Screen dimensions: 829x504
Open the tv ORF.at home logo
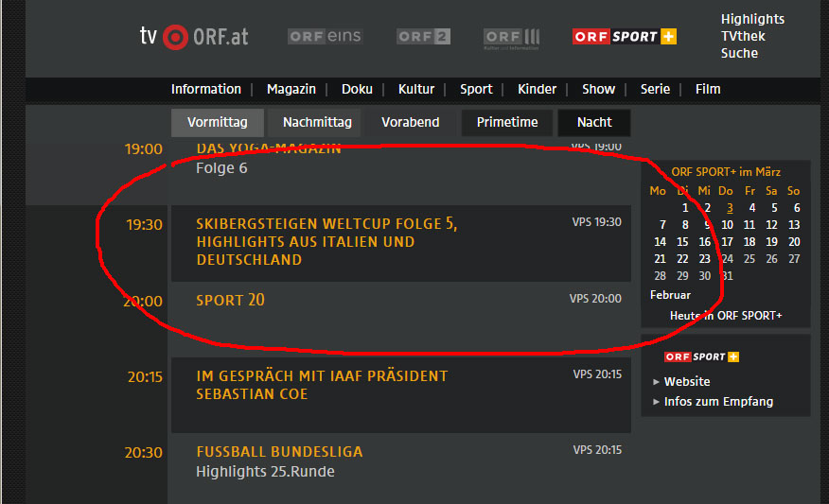194,37
